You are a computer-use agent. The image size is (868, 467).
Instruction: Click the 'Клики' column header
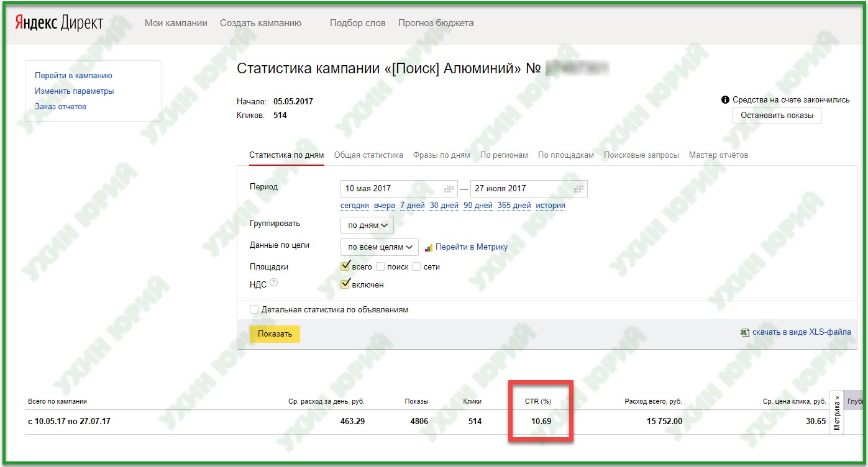[472, 401]
